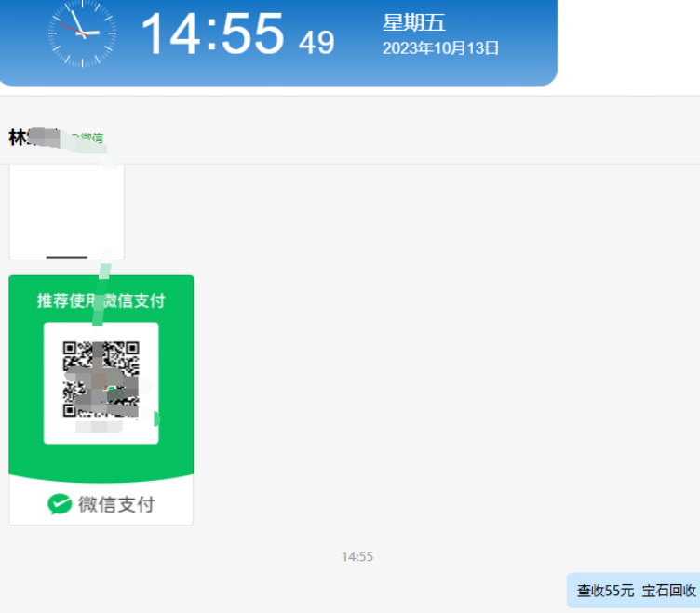Screen dimensions: 700x613
Task: Click the 推荐使用微信支付 heading
Action: pyautogui.click(x=101, y=300)
